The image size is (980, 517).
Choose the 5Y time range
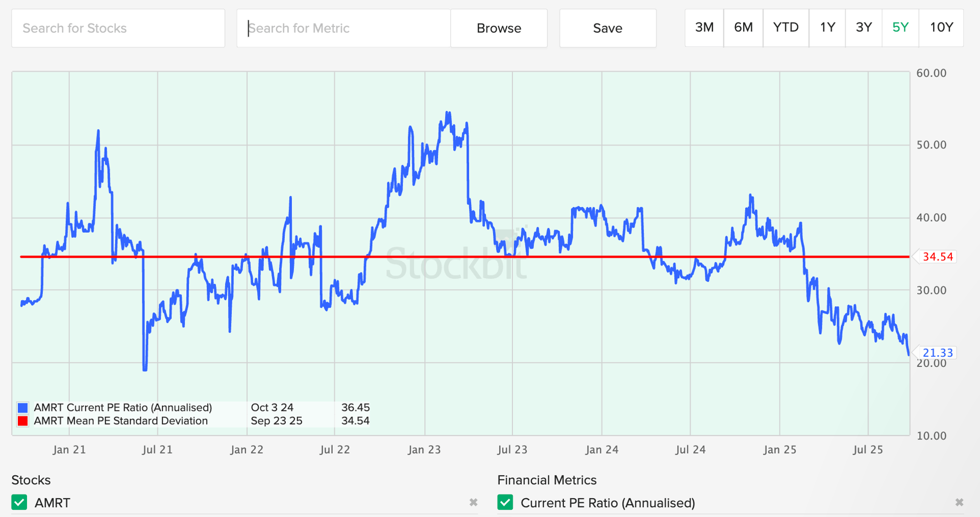[900, 28]
